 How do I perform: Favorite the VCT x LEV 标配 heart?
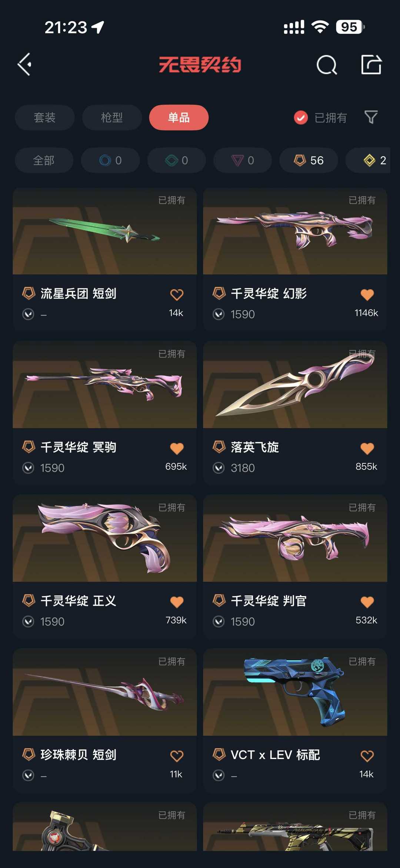tap(367, 756)
